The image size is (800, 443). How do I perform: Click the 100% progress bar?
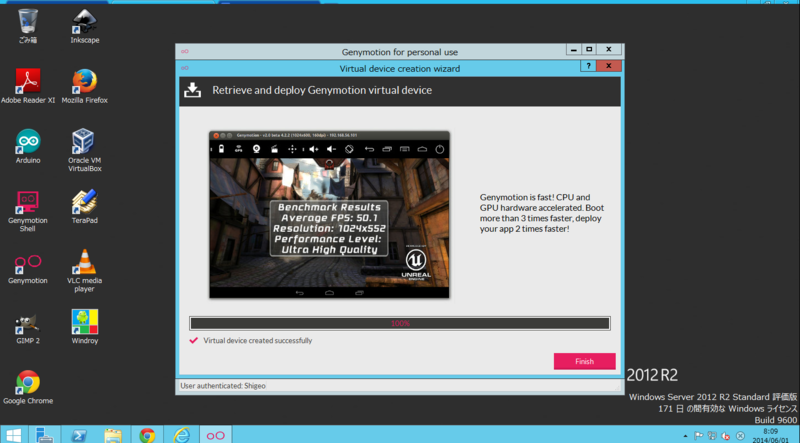(400, 323)
